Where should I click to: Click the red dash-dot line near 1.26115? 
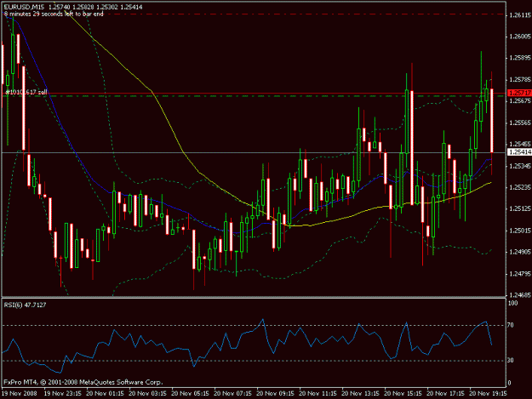click(x=255, y=14)
